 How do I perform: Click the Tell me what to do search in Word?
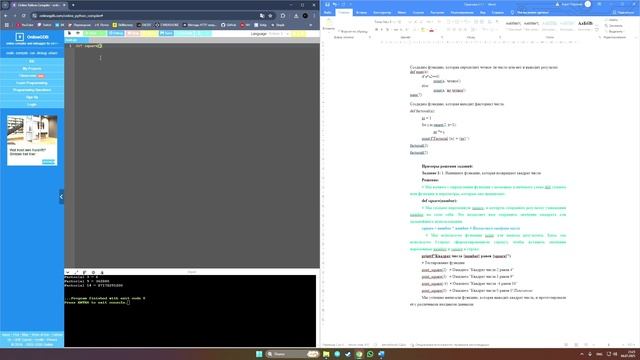click(530, 13)
